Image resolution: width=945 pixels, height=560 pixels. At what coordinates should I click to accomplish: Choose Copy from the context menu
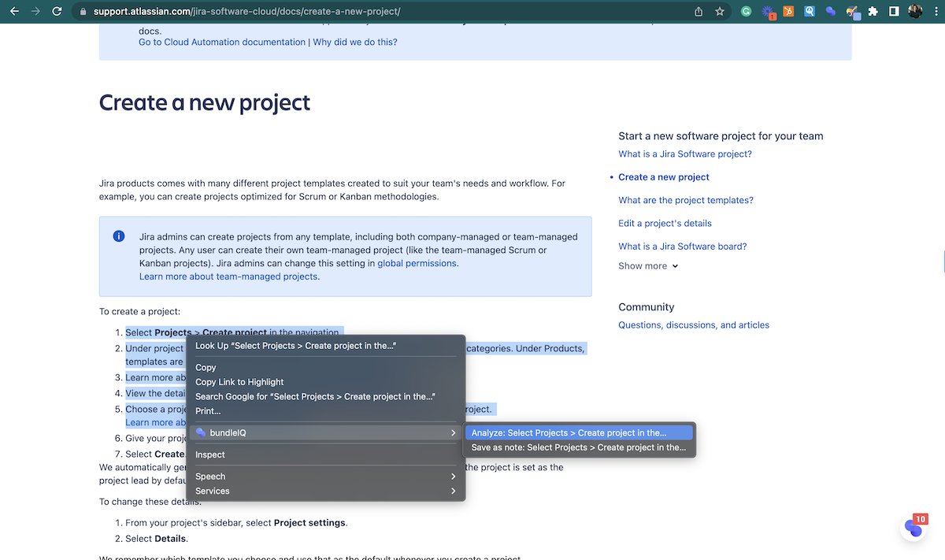(x=206, y=368)
